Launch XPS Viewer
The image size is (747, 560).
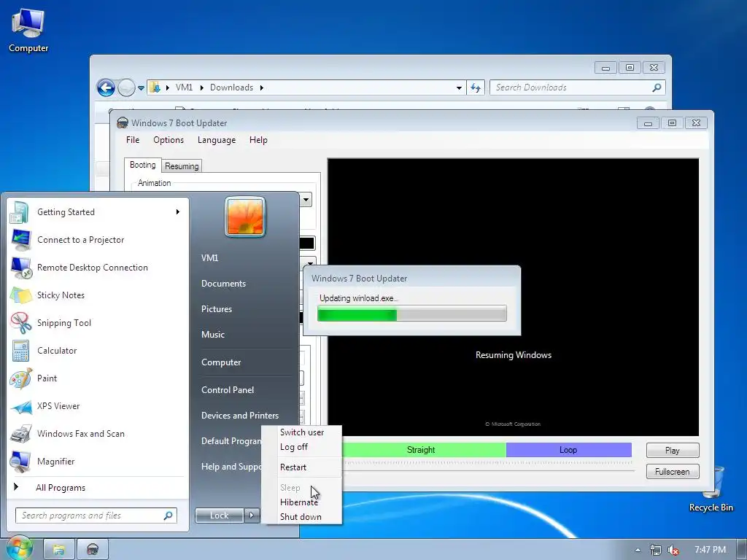point(98,406)
